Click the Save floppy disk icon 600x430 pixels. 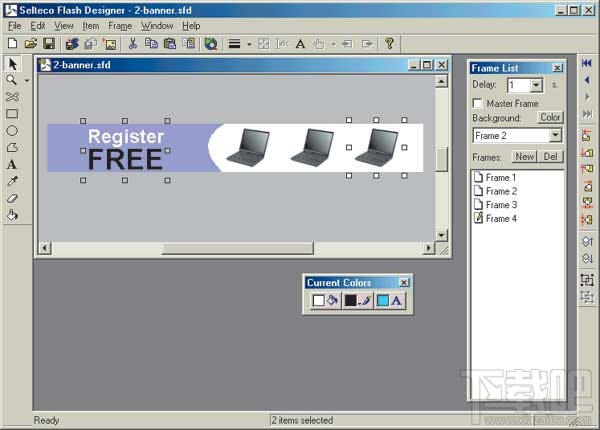(x=49, y=44)
